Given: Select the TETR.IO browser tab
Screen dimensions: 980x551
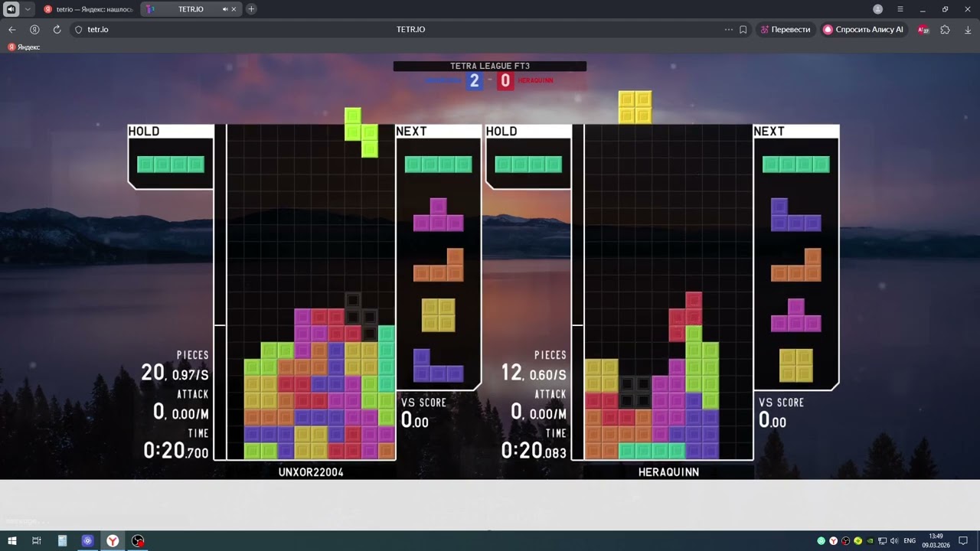Looking at the screenshot, I should (190, 9).
